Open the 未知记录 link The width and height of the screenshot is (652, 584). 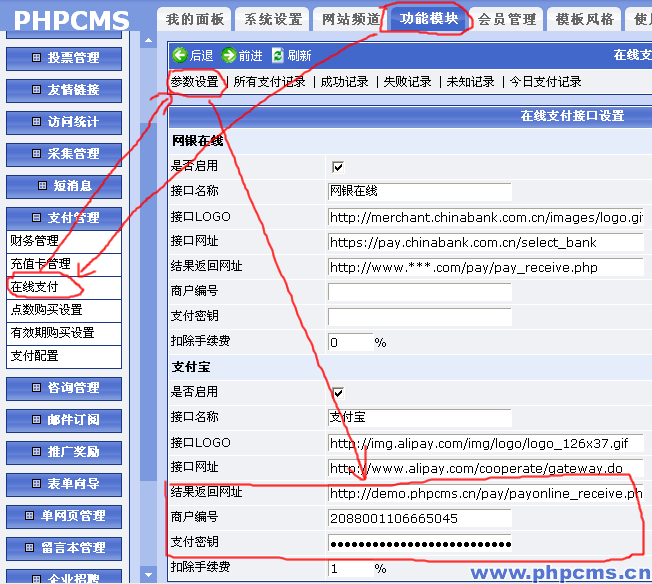click(x=470, y=82)
